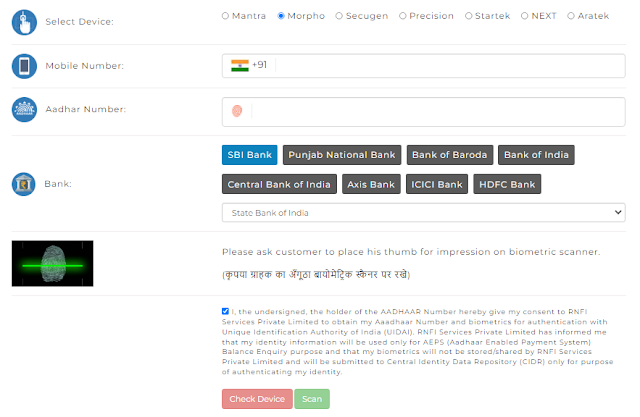The height and width of the screenshot is (417, 640).
Task: Select the HDFC Bank button
Action: [507, 184]
